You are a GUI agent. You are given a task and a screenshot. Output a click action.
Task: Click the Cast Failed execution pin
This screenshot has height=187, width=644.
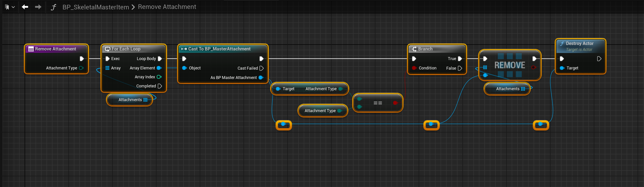(262, 68)
